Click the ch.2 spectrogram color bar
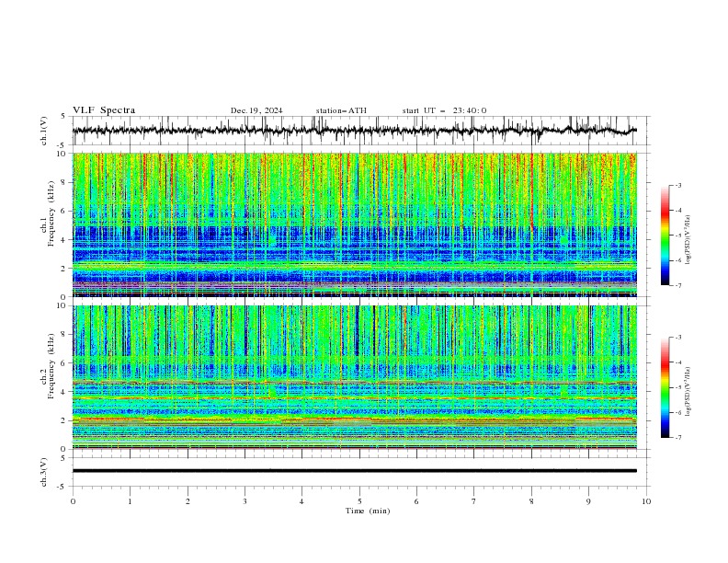The height and width of the screenshot is (563, 728). (x=665, y=387)
